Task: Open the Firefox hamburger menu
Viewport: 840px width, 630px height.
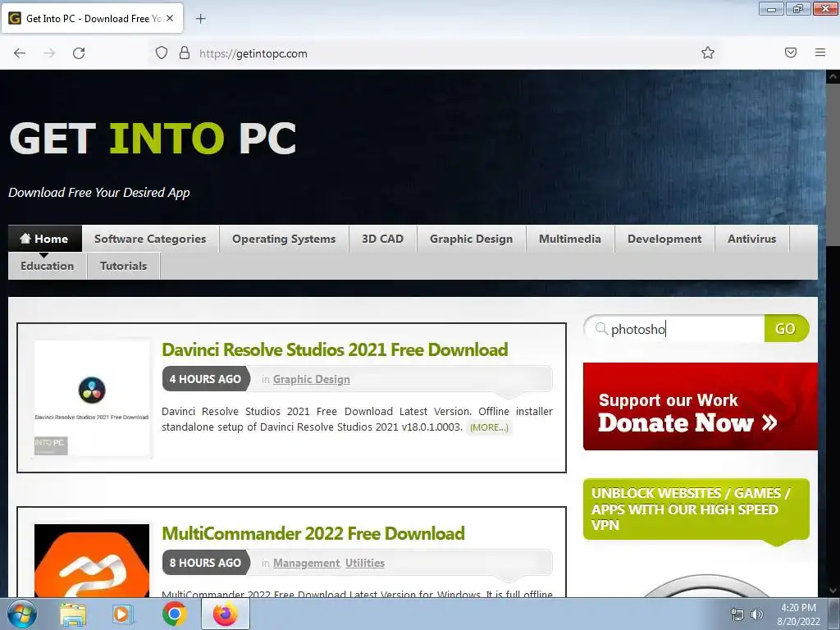Action: coord(820,52)
